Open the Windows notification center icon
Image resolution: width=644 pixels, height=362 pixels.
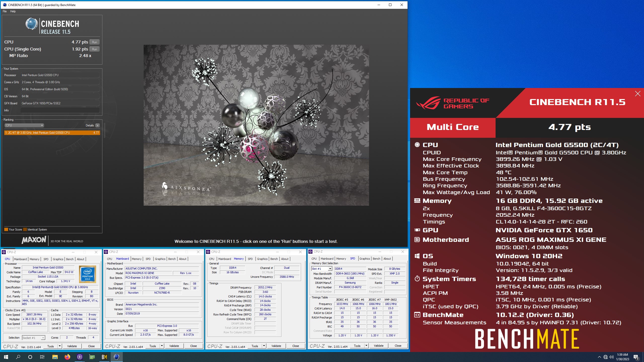pyautogui.click(x=636, y=357)
